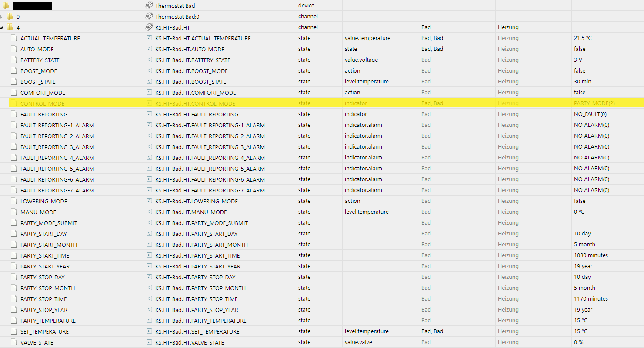Select the FAULT_REPORTING-4_ALARM entry

(x=57, y=158)
